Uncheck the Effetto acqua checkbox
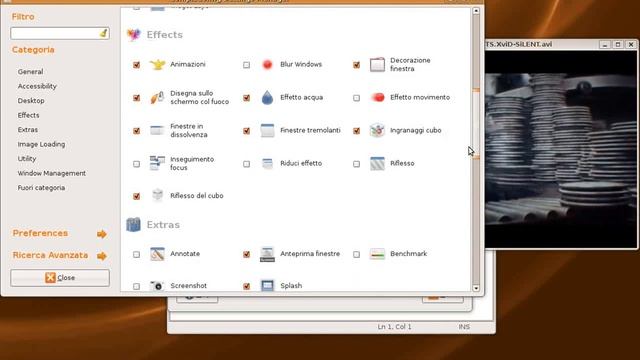 pyautogui.click(x=247, y=98)
